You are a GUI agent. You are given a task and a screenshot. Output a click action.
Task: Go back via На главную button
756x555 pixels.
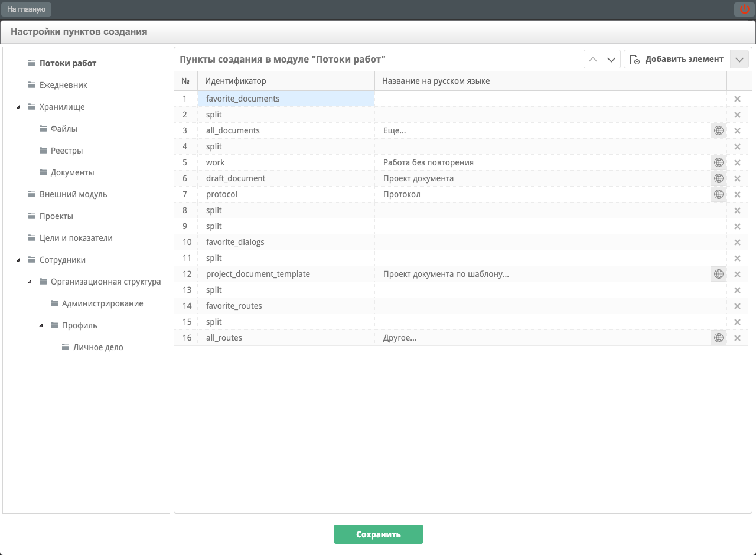click(x=26, y=9)
